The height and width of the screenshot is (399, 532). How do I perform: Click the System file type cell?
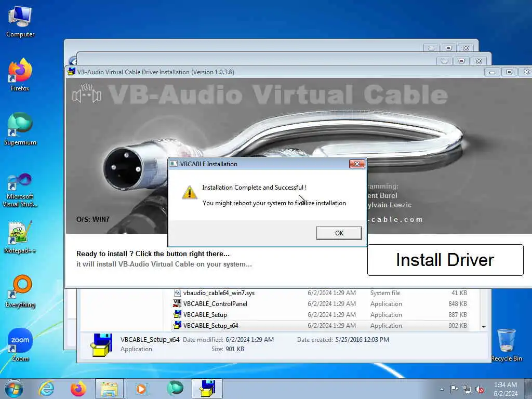pos(385,293)
